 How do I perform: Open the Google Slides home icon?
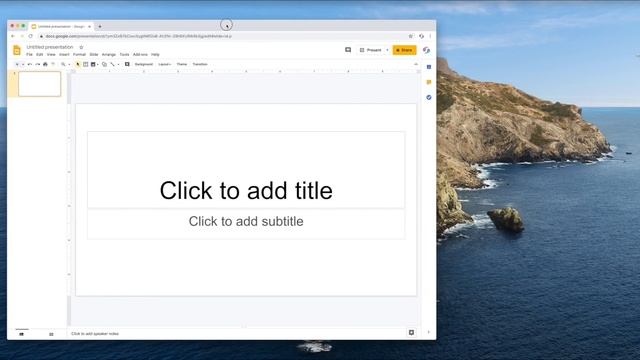coord(17,50)
